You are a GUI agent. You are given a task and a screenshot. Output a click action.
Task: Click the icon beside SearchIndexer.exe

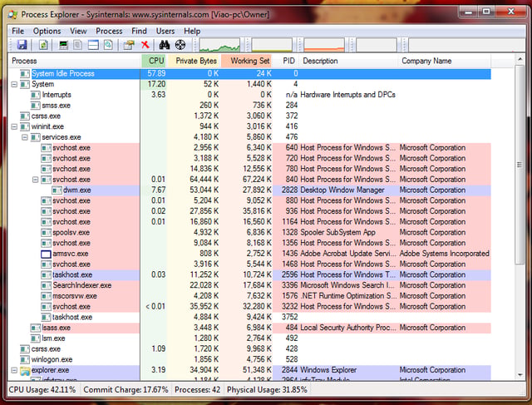tap(46, 285)
